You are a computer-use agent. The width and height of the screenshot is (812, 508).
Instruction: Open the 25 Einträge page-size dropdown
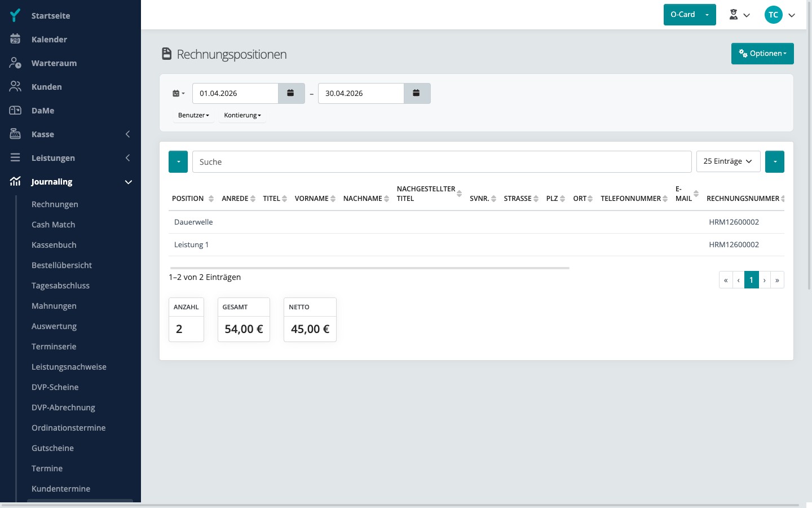click(x=728, y=161)
